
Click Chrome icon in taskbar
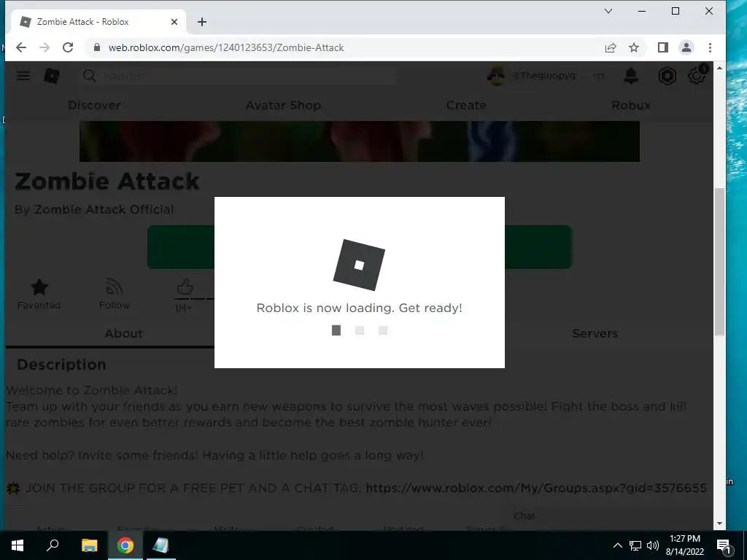pos(125,545)
